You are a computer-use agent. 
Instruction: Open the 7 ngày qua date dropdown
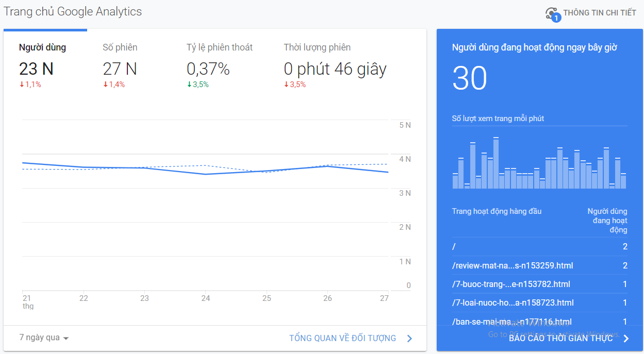pyautogui.click(x=40, y=338)
